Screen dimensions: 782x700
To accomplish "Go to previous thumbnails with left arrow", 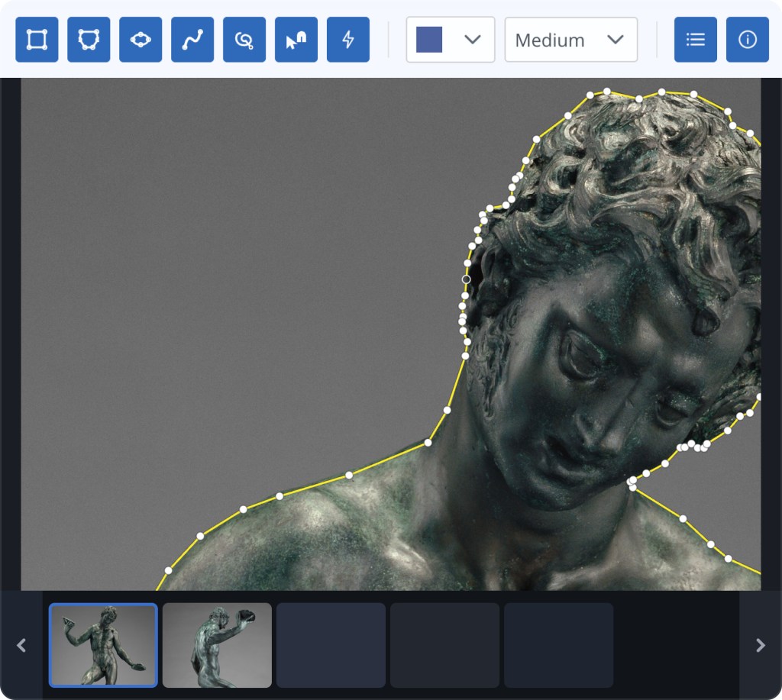I will click(x=21, y=645).
